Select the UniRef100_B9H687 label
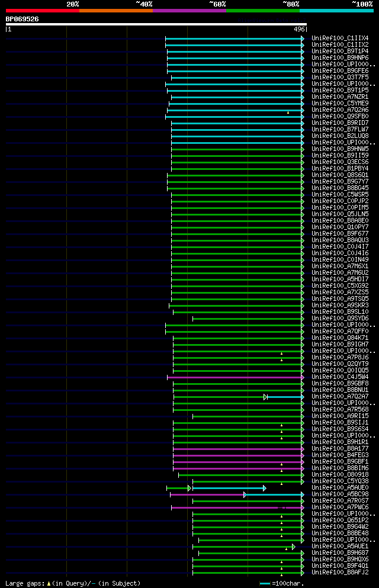Image resolution: width=379 pixels, height=588 pixels. pyautogui.click(x=340, y=552)
